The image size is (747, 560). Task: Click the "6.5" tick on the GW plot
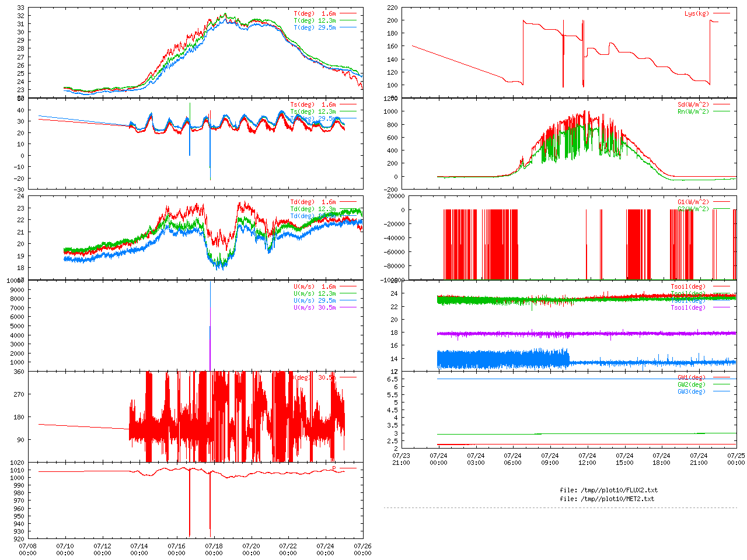click(x=392, y=379)
